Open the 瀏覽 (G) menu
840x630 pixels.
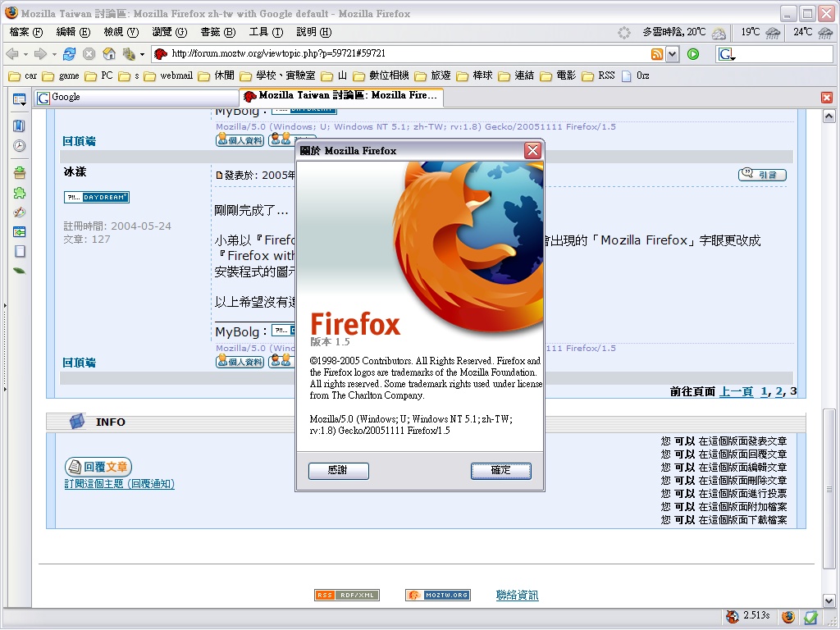click(x=169, y=32)
